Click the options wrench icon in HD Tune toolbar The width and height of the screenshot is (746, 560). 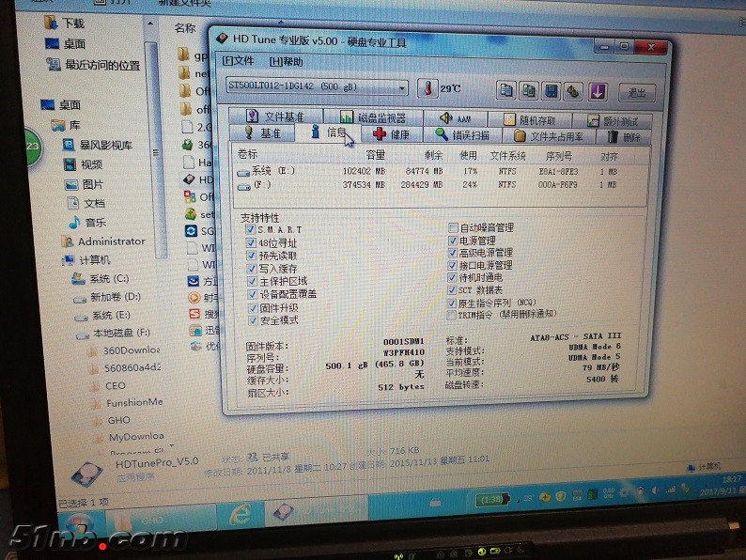(x=574, y=92)
